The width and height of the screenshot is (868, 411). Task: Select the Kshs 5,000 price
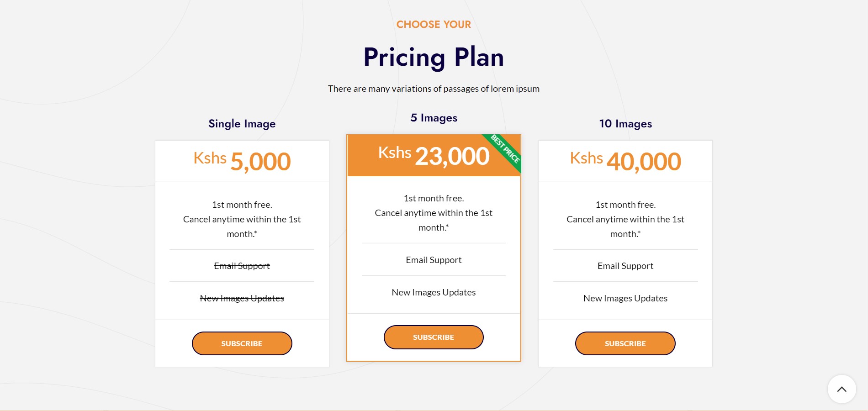click(242, 161)
